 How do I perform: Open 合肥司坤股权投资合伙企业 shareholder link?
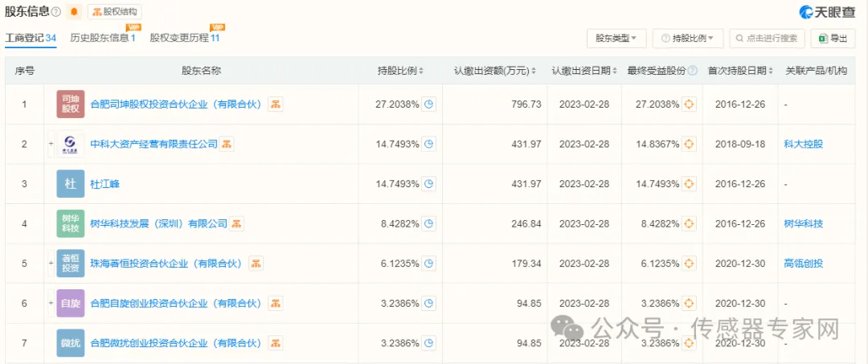tap(175, 104)
